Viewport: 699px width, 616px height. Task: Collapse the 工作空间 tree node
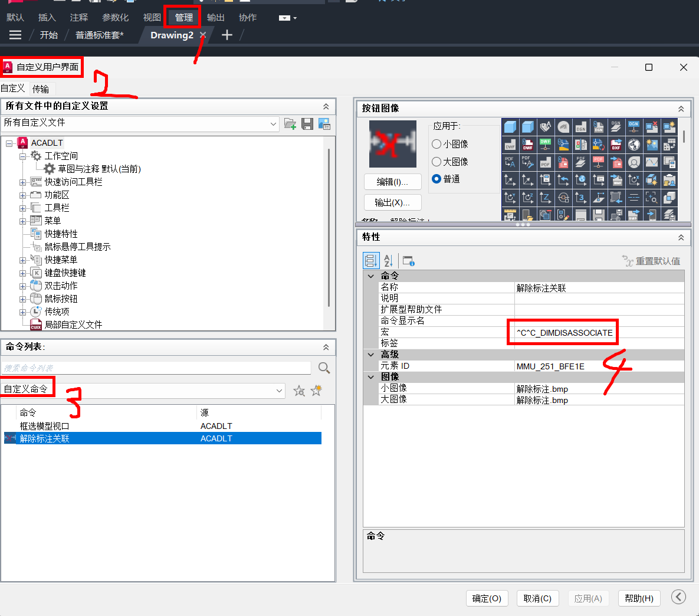22,156
